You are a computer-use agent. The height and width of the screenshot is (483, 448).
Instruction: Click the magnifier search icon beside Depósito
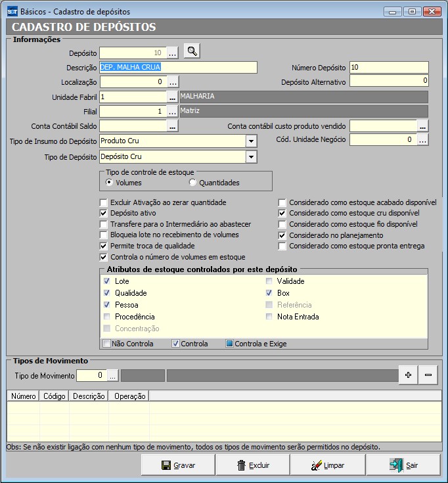[x=191, y=51]
